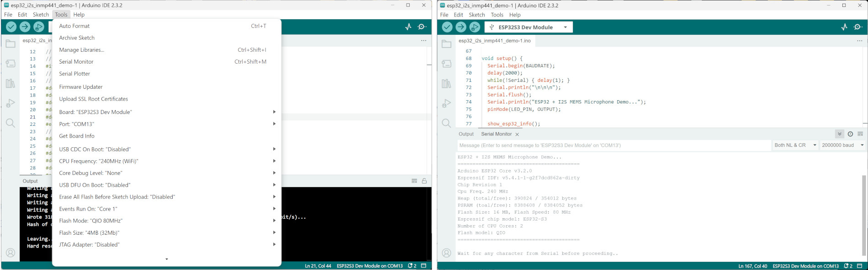Select Serial Plotter in Tools menu
Screen dimensions: 868x270
pyautogui.click(x=167, y=74)
